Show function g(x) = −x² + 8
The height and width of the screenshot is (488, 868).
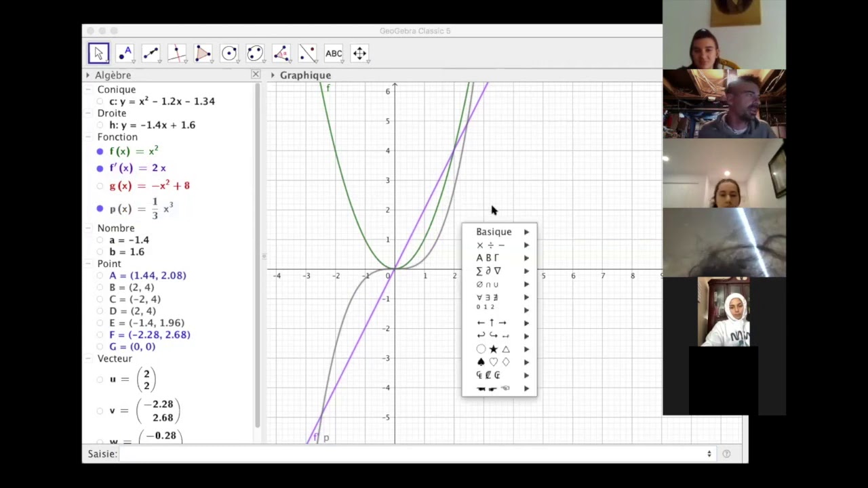(x=100, y=186)
